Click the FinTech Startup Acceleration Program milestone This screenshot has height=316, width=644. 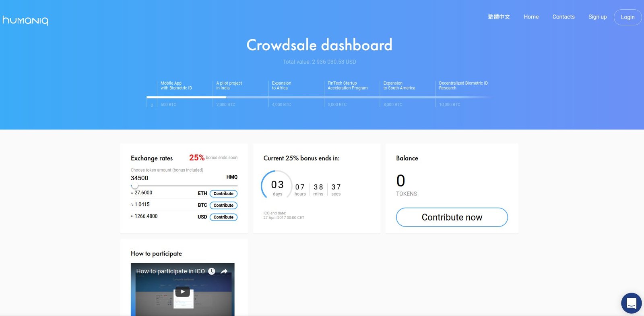coord(348,85)
